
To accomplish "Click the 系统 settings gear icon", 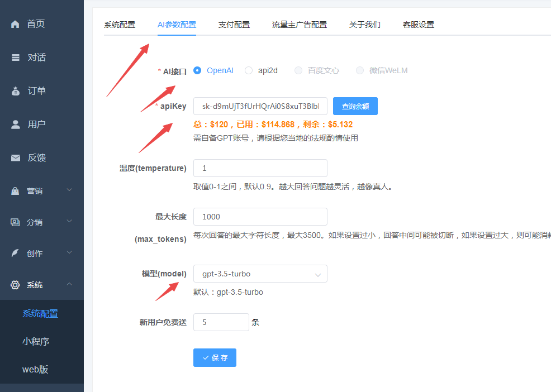I will (14, 284).
